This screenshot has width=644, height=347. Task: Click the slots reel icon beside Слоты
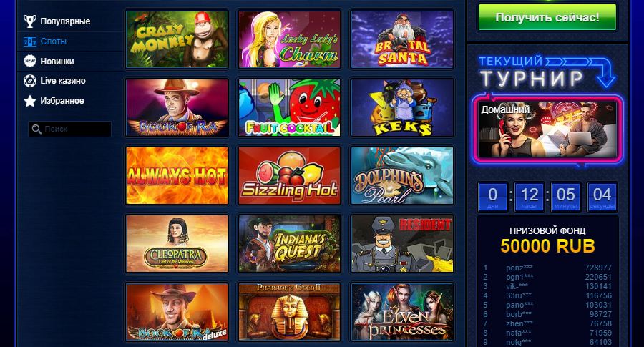[30, 41]
